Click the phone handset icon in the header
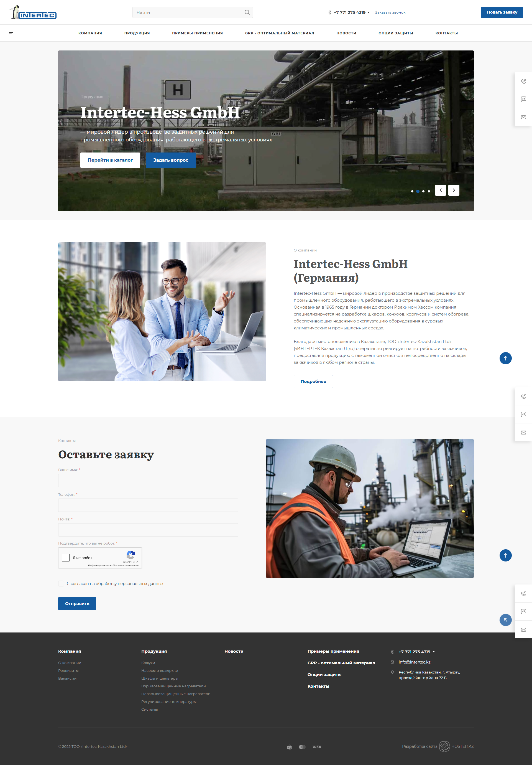The image size is (532, 765). point(329,12)
